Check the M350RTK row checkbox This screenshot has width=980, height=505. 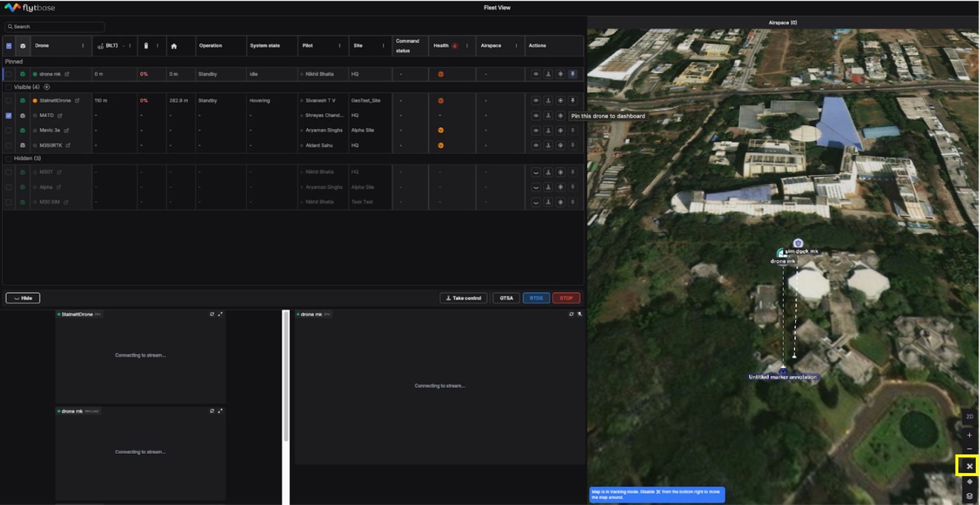click(x=9, y=146)
